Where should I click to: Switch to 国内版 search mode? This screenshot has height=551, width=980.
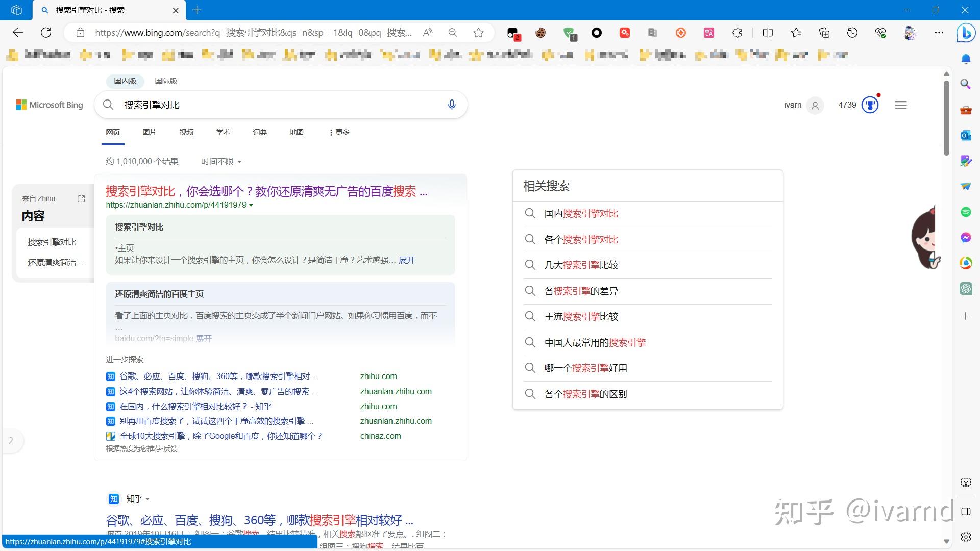click(125, 81)
